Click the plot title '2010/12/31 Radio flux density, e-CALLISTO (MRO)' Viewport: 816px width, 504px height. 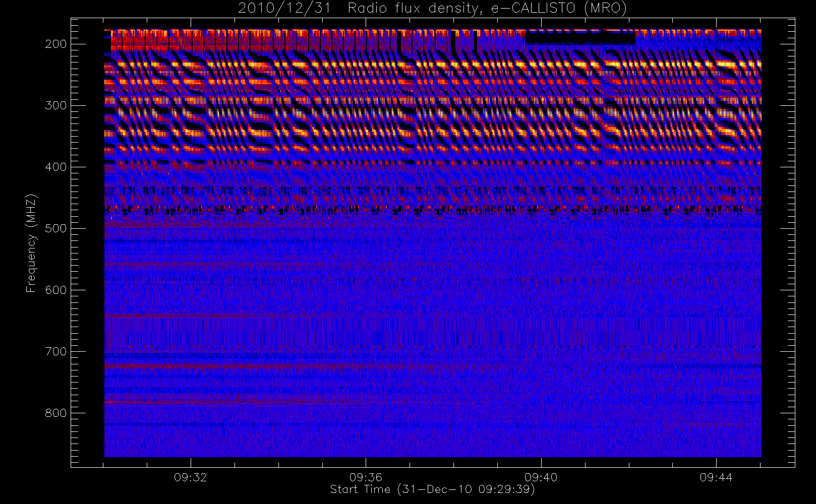click(x=432, y=9)
